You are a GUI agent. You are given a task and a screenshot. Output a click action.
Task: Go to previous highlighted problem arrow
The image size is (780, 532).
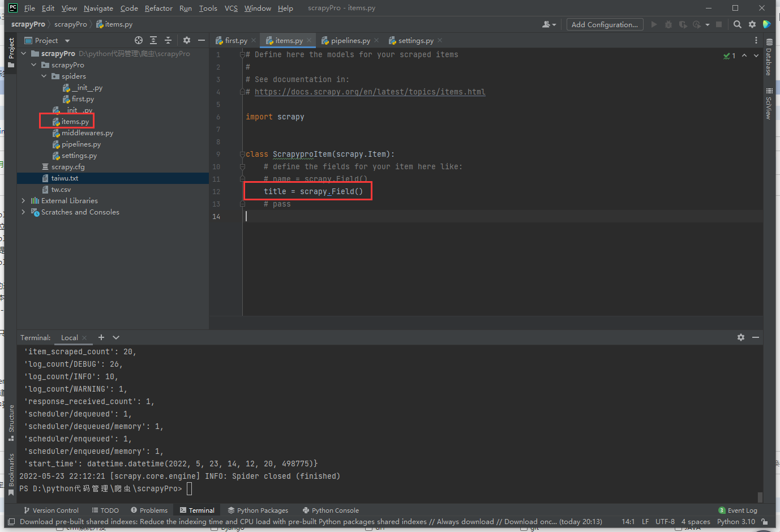744,55
